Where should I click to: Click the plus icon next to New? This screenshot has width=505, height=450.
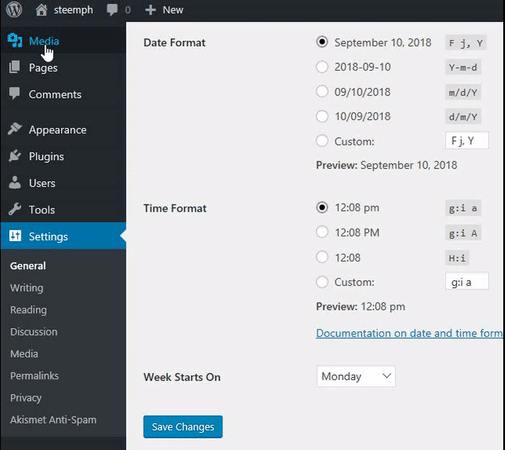click(150, 10)
